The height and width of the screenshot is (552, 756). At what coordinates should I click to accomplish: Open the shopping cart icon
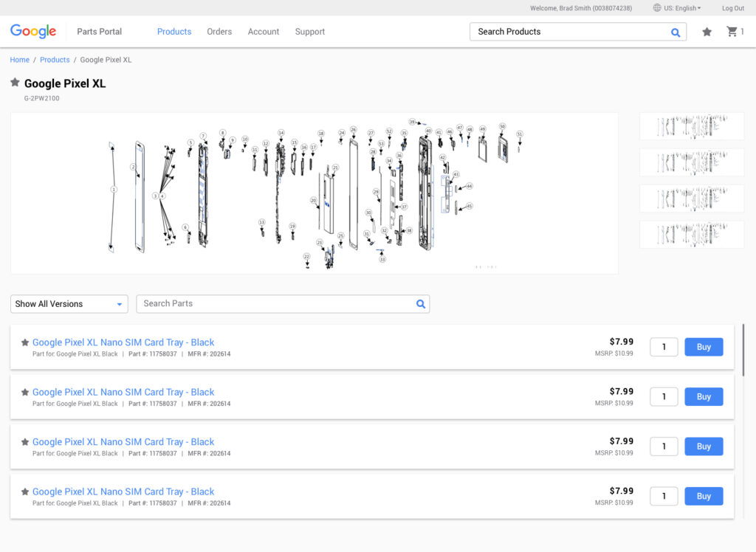pyautogui.click(x=732, y=32)
